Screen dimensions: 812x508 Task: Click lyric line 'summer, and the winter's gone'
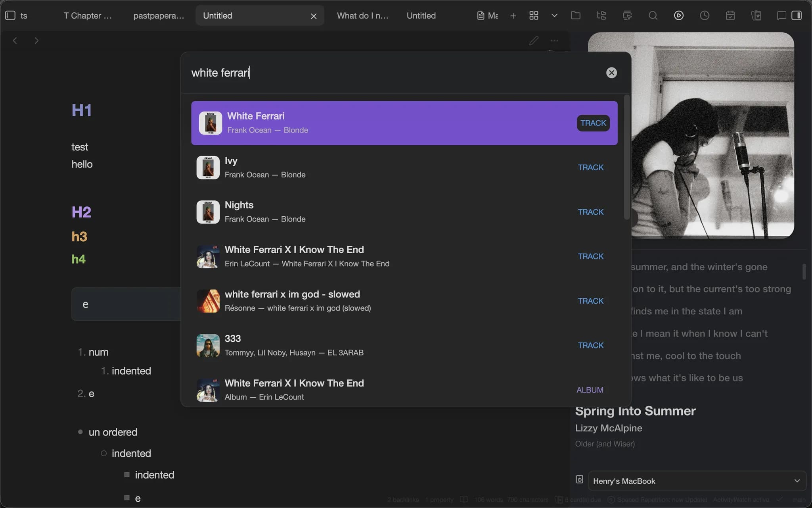tap(699, 267)
